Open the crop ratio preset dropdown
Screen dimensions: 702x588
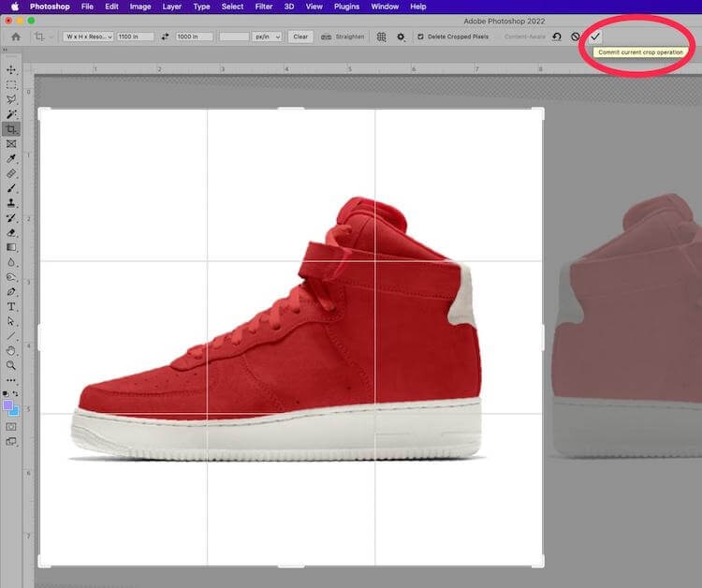coord(88,37)
